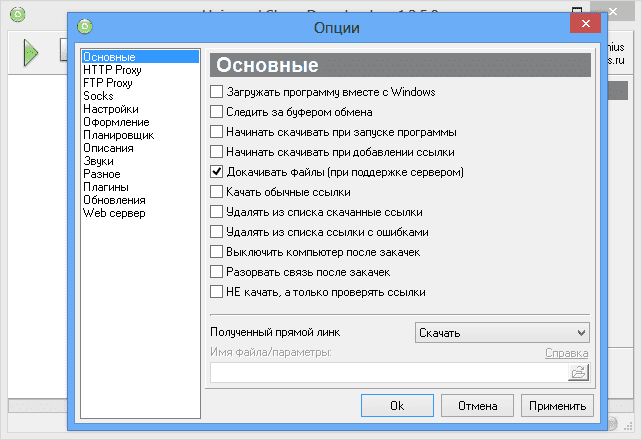Enable Выключить компьютер после закачек

[217, 252]
